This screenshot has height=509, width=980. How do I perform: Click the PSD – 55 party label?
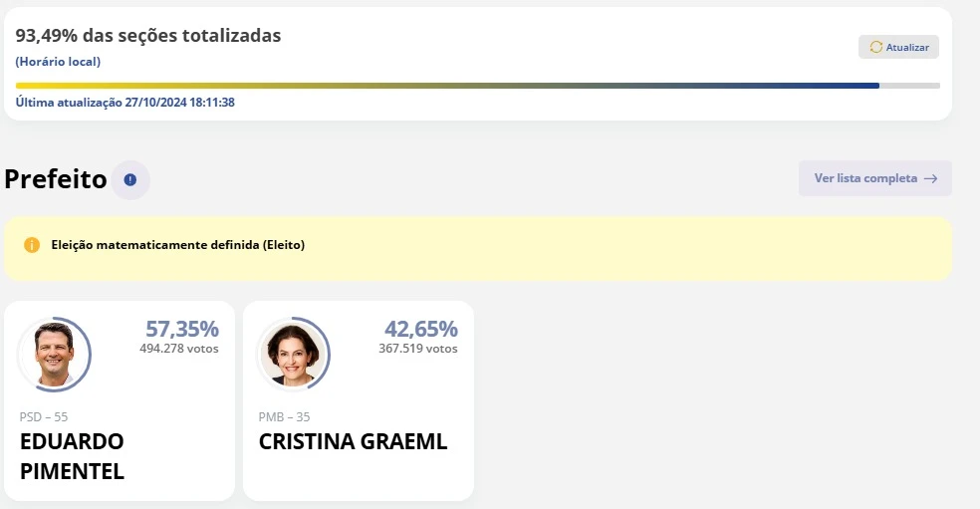click(x=44, y=416)
